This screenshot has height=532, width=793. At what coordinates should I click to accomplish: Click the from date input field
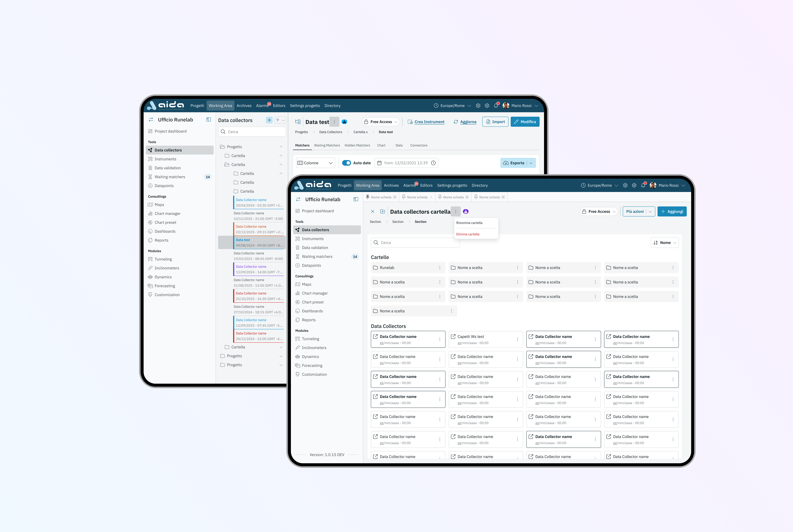[x=406, y=163]
